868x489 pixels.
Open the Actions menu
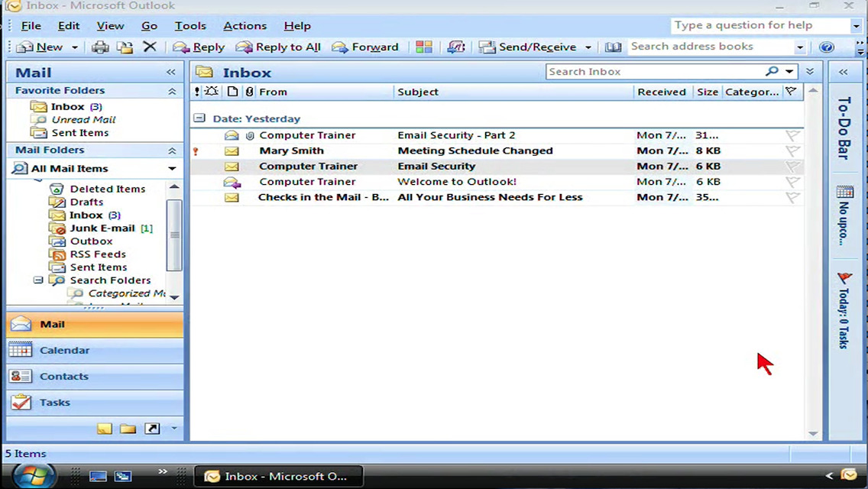[x=245, y=26]
